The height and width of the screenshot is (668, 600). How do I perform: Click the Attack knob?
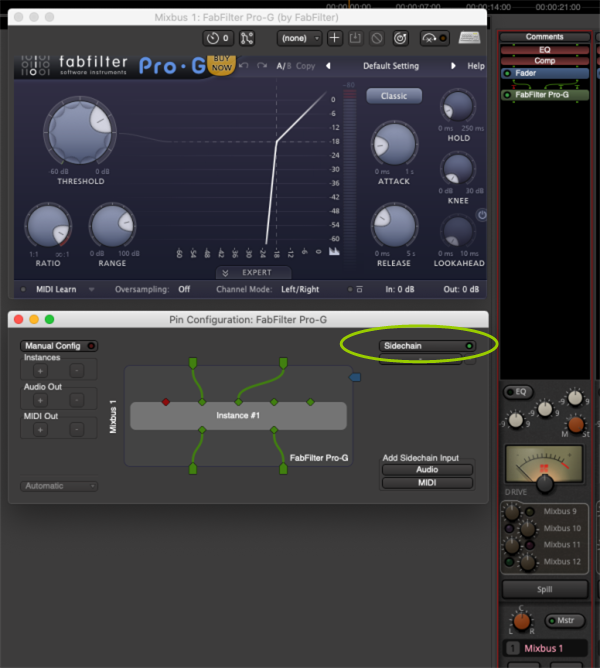click(x=394, y=144)
